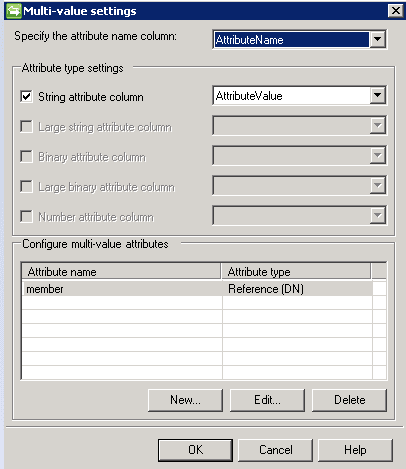Open the Binary attribute column dropdown
The width and height of the screenshot is (406, 469).
[x=299, y=156]
